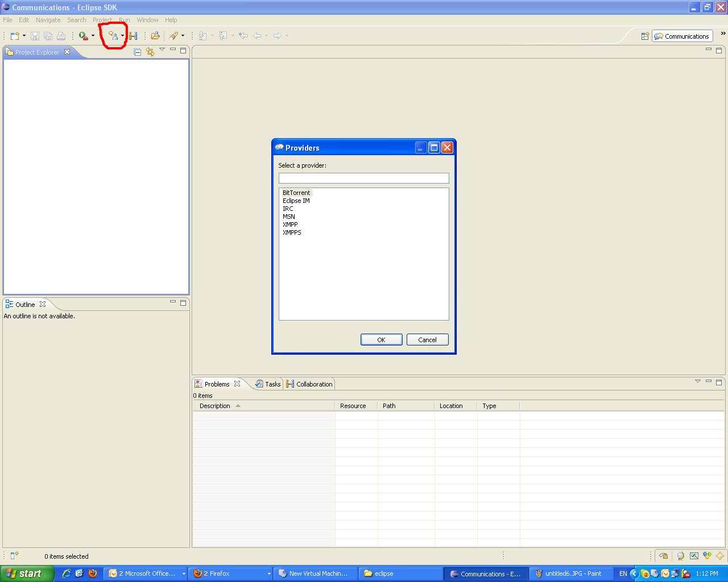This screenshot has width=728, height=582.
Task: Click the Save All toolbar icon
Action: coord(48,36)
